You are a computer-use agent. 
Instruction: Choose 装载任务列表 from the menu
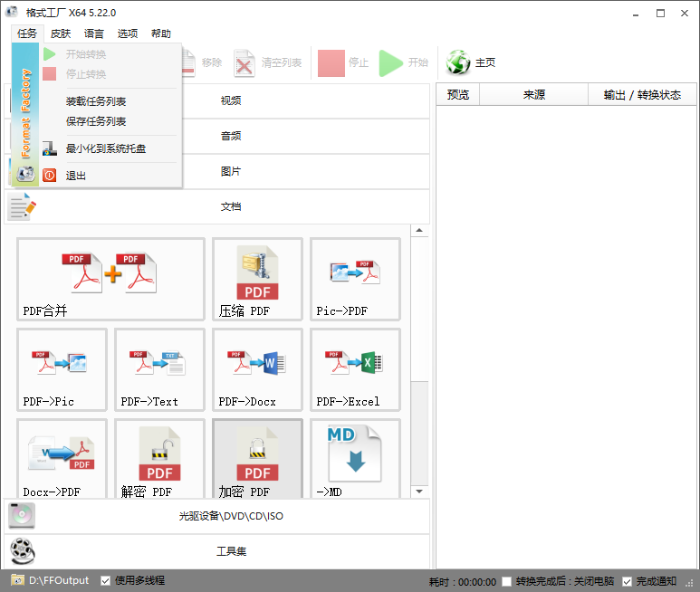tap(110, 101)
